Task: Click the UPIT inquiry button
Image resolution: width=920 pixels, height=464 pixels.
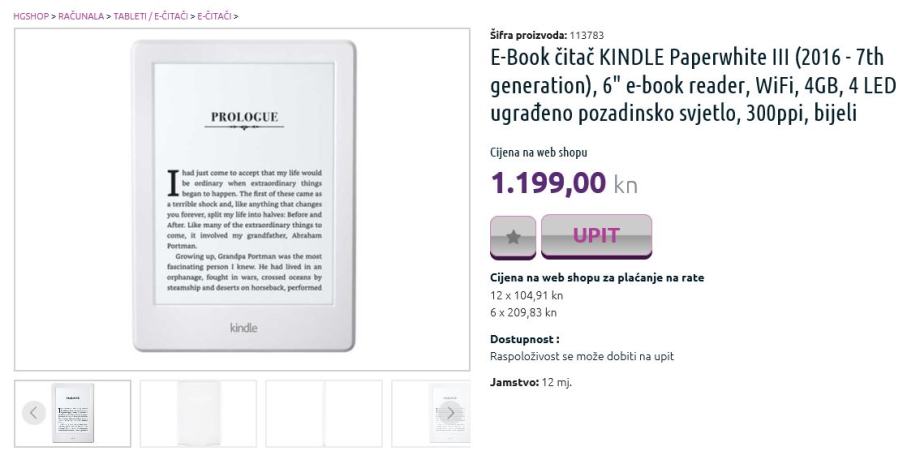Action: point(596,236)
